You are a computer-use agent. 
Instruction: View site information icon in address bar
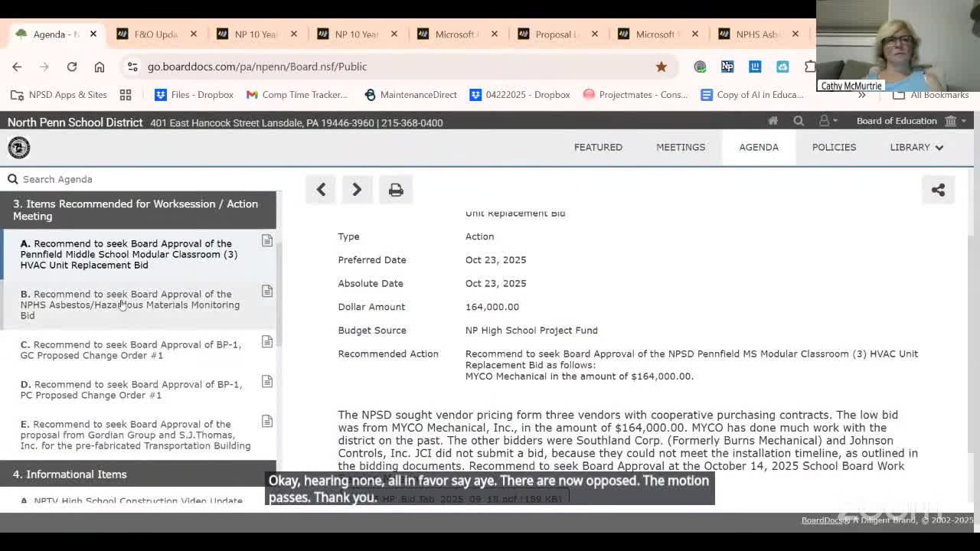point(132,67)
